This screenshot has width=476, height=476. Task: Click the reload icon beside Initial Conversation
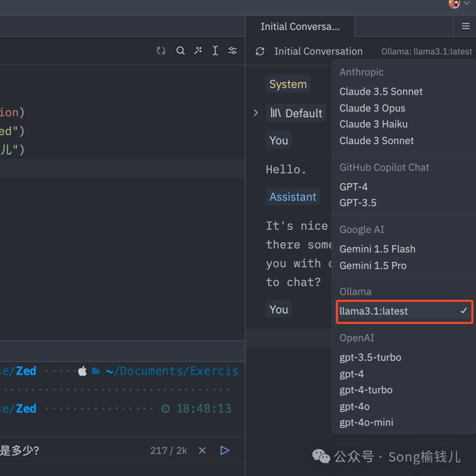pyautogui.click(x=260, y=51)
